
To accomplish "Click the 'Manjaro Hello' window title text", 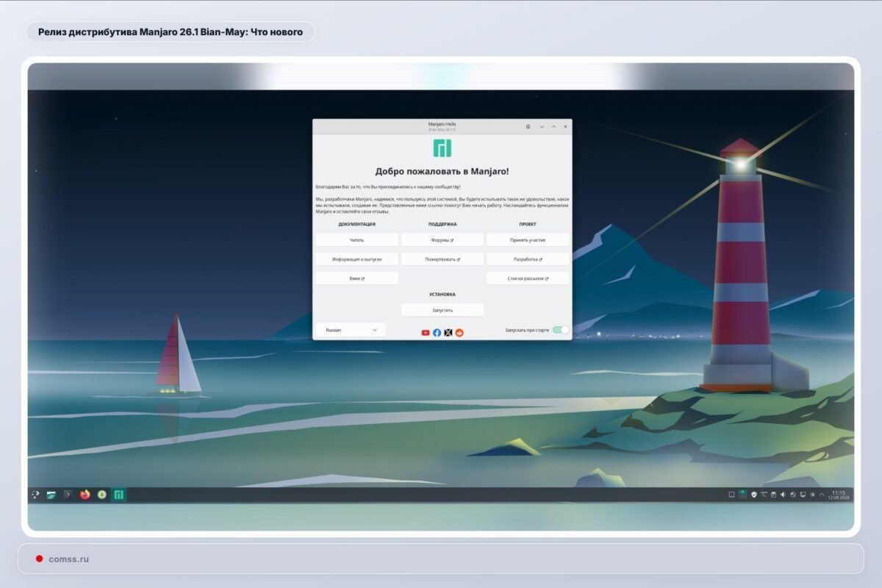I will [442, 124].
